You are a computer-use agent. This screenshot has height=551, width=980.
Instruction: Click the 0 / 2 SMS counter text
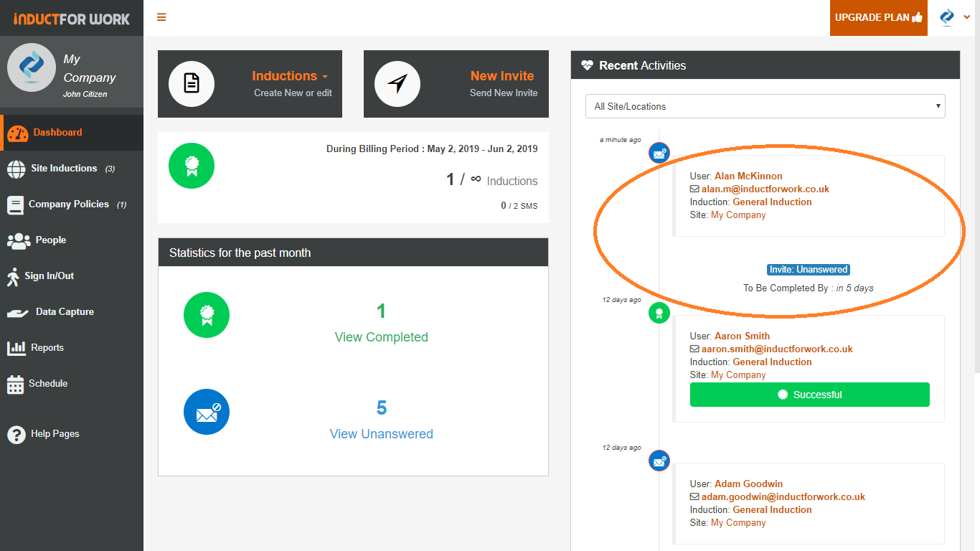pyautogui.click(x=519, y=206)
